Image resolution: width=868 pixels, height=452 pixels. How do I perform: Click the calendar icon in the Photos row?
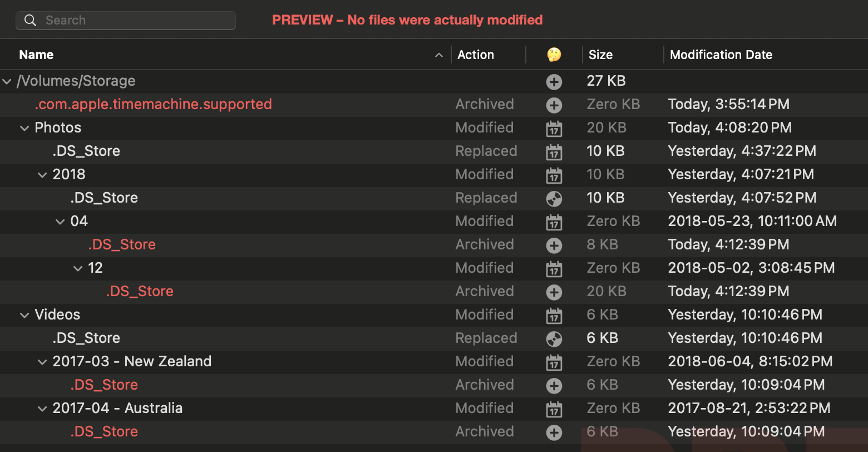point(554,128)
